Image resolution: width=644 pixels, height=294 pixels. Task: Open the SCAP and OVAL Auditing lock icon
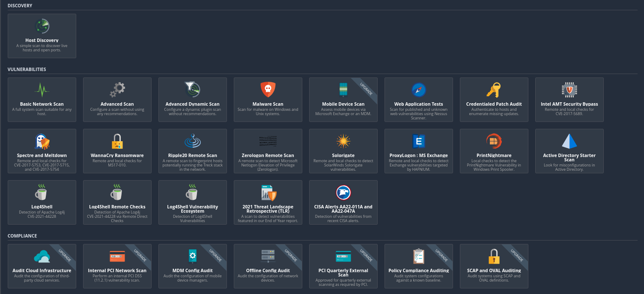pos(494,256)
